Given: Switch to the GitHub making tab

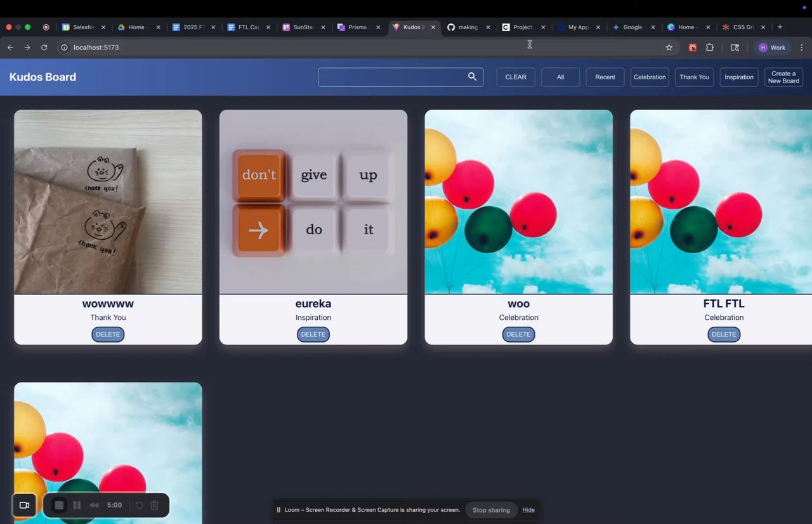Looking at the screenshot, I should tap(468, 27).
